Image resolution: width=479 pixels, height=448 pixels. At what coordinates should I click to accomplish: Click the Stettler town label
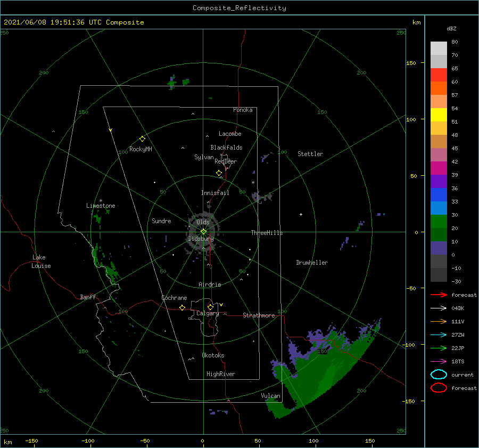(x=310, y=154)
